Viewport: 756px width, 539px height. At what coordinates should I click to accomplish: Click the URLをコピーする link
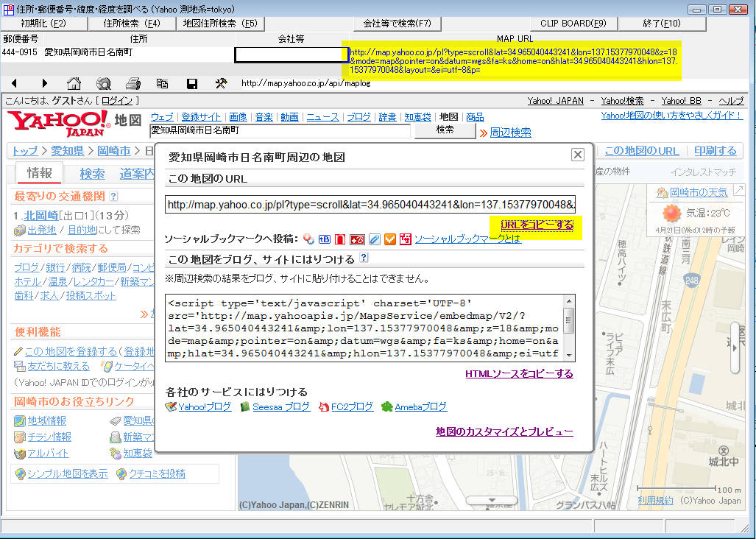[x=537, y=225]
